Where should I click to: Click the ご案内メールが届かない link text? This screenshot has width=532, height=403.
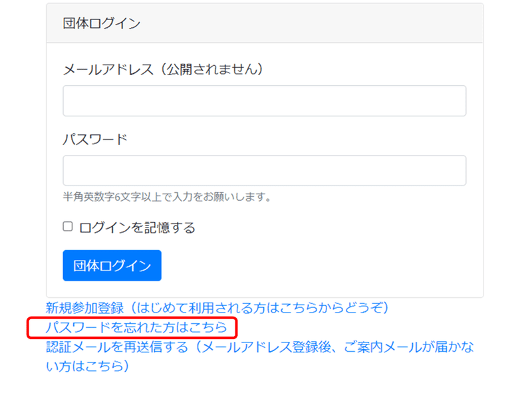[x=409, y=346]
